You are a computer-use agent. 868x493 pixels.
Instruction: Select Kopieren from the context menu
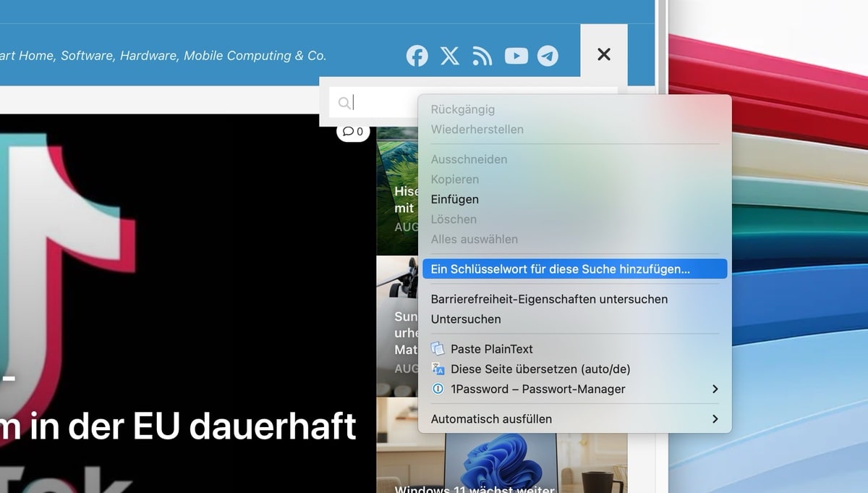pos(455,179)
